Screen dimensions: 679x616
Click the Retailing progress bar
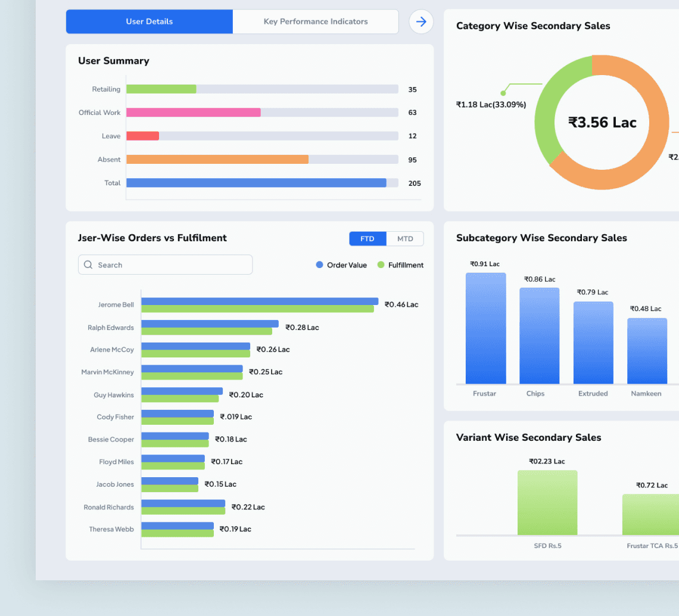click(262, 89)
